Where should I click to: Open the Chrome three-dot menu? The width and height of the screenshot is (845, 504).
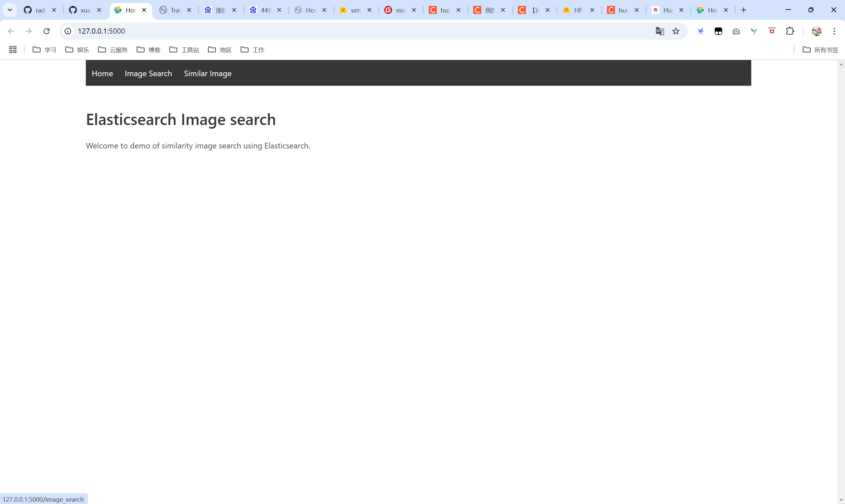(834, 31)
